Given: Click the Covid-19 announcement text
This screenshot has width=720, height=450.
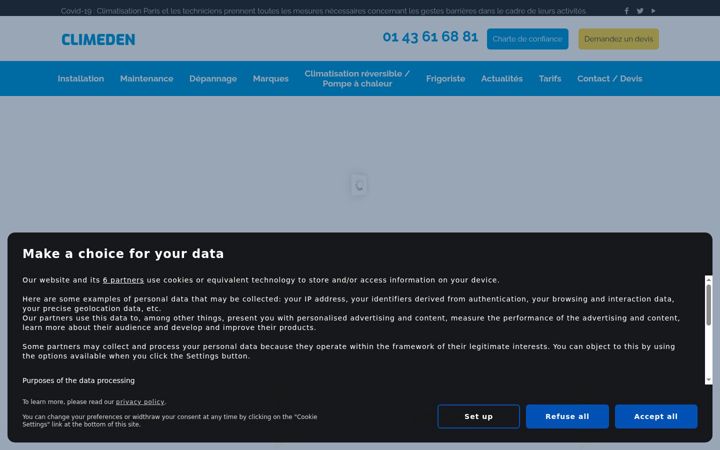Looking at the screenshot, I should click(x=323, y=11).
